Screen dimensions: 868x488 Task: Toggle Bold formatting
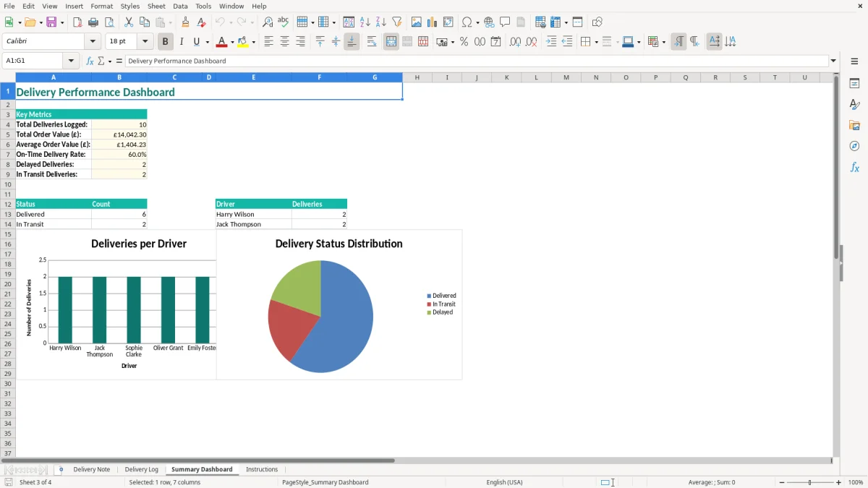(165, 42)
